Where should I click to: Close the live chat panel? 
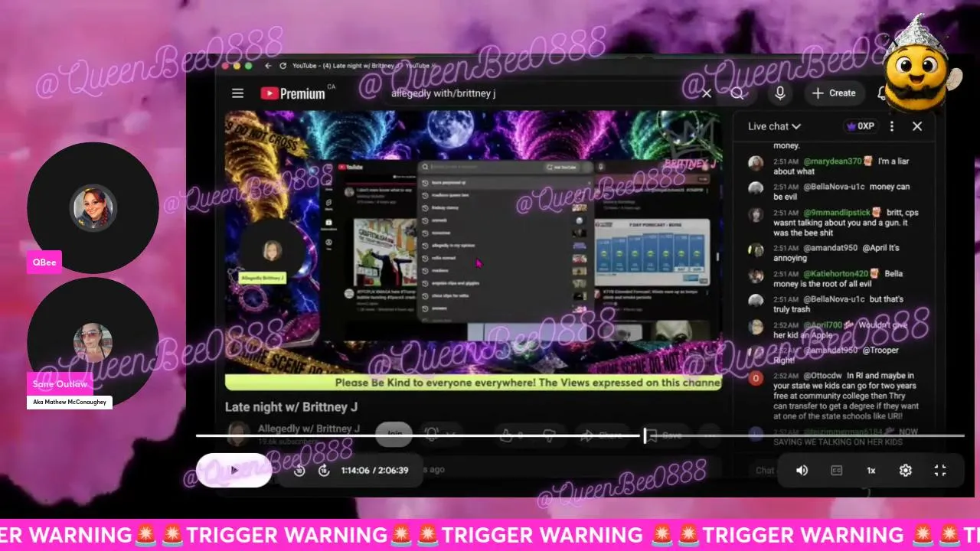click(x=917, y=126)
